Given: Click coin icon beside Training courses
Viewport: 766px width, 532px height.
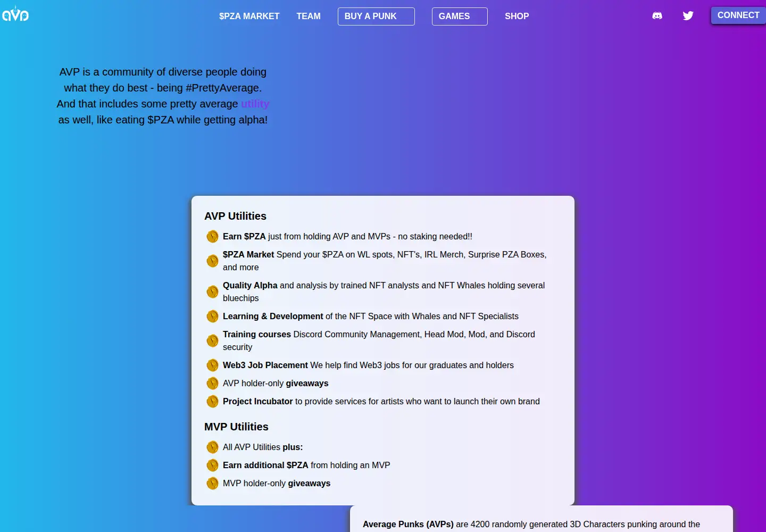Looking at the screenshot, I should 212,340.
